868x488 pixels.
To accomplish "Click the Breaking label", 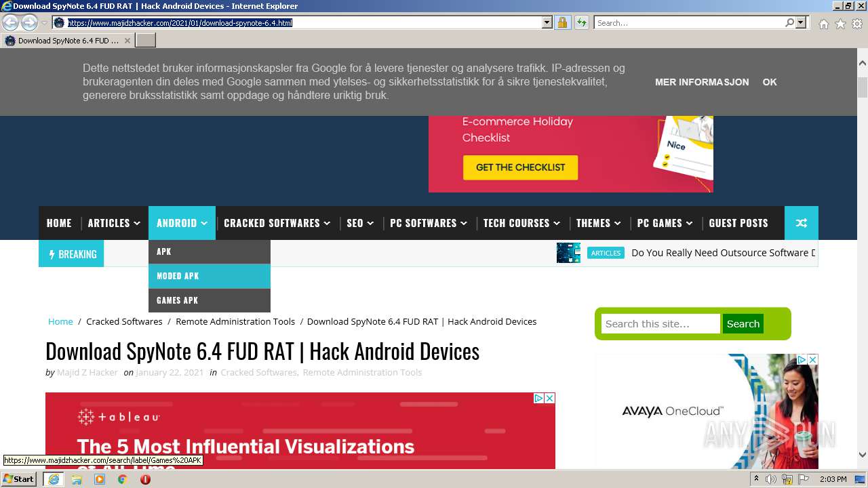I will point(71,254).
